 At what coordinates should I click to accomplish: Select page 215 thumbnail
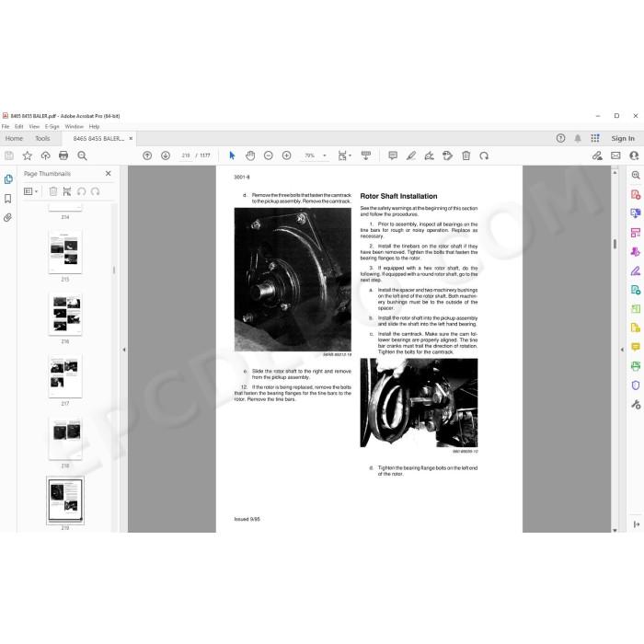coord(65,252)
